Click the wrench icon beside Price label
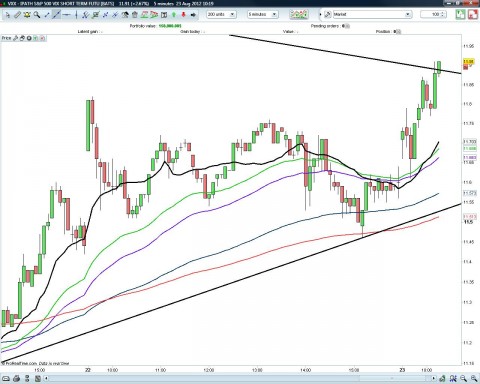Viewport: 480px width, 384px height. (x=15, y=38)
